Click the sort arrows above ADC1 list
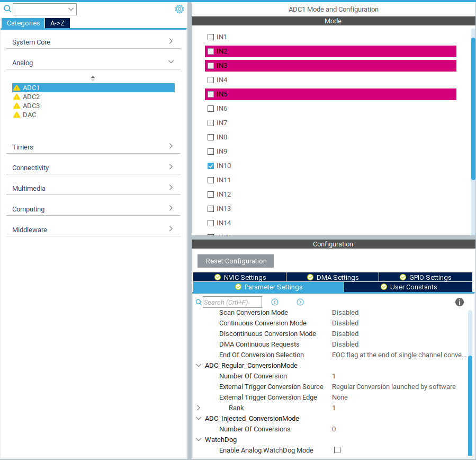Screen dimensions: 476x460 (x=93, y=78)
